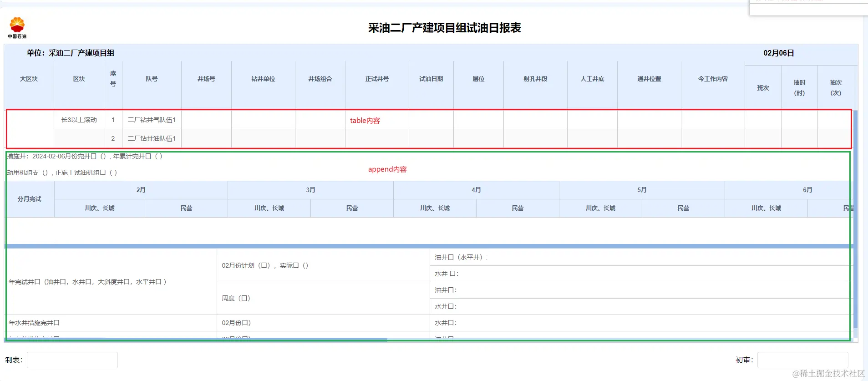Click 川庆、长城 under 4月
Screen dimensions: 868x381
[435, 208]
